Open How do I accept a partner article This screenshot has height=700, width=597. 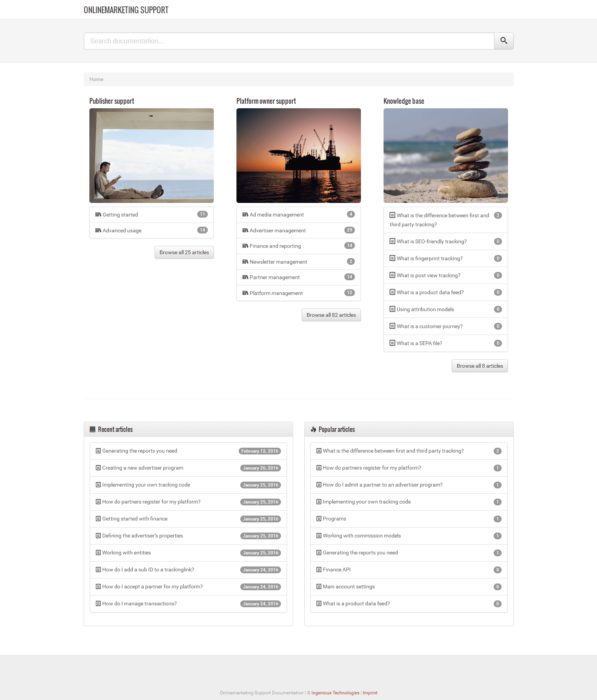188,586
